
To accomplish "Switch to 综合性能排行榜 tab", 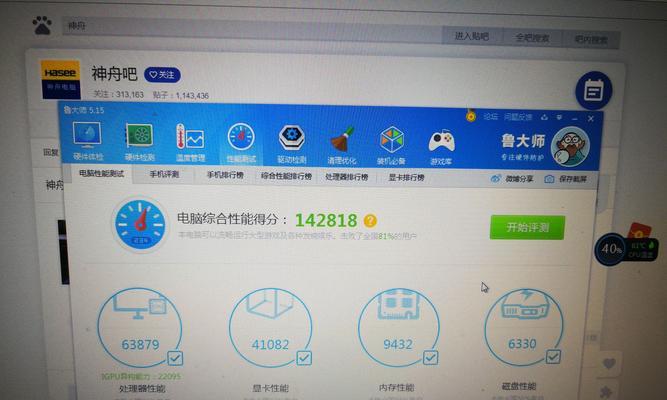I will (x=286, y=176).
